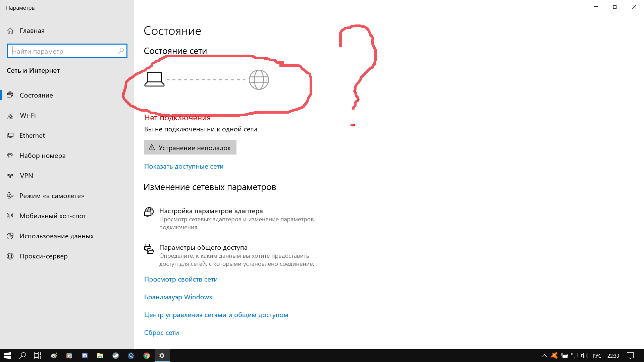Click troubleshoot network problems button
Viewport: 644px width, 362px height.
190,147
